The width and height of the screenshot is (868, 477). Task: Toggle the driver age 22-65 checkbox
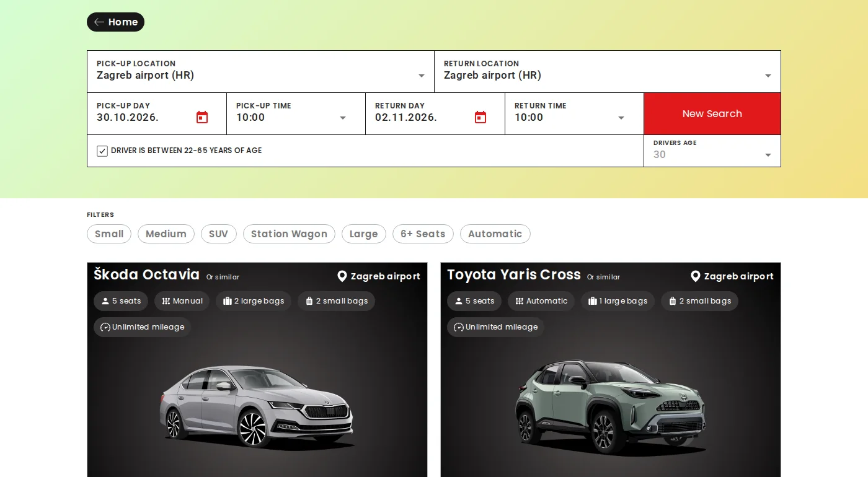coord(102,151)
